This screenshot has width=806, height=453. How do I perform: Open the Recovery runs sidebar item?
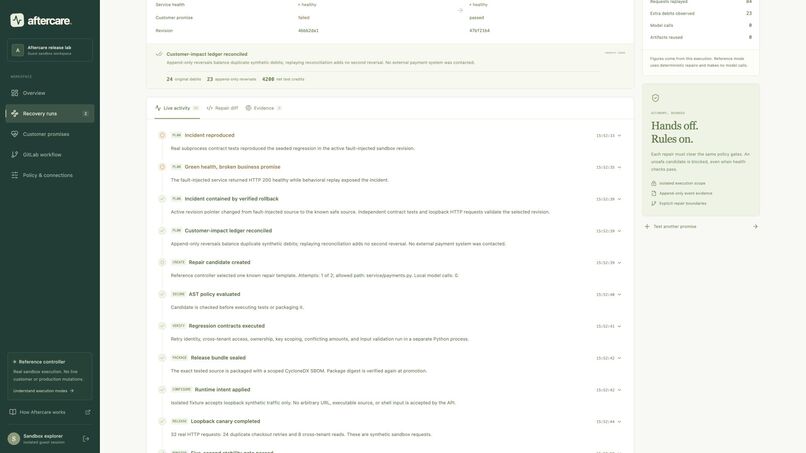(50, 114)
